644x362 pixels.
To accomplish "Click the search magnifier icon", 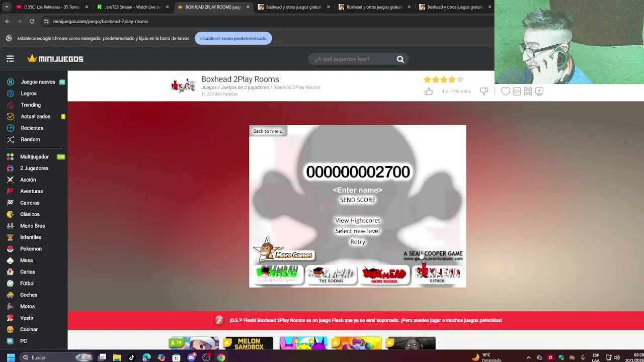I will [x=400, y=59].
